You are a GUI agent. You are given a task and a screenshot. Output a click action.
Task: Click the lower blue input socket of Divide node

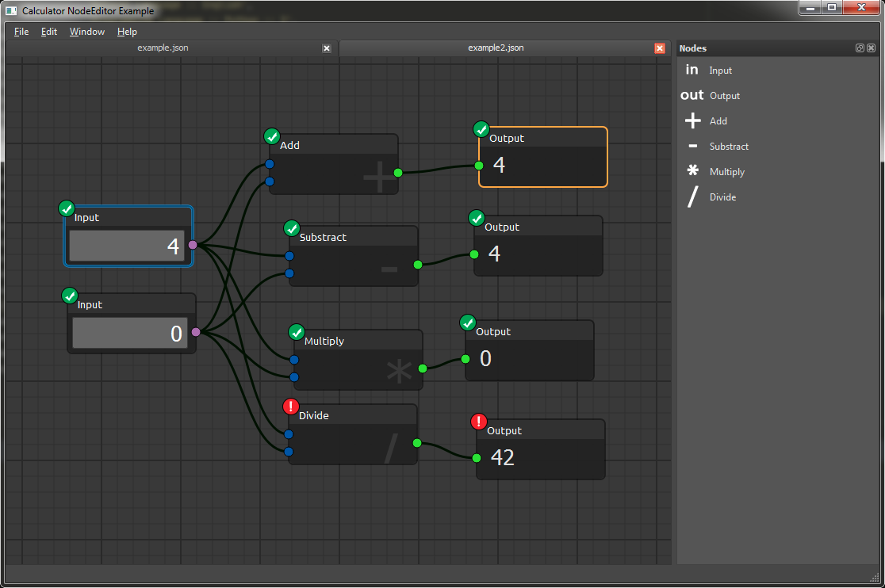point(289,452)
